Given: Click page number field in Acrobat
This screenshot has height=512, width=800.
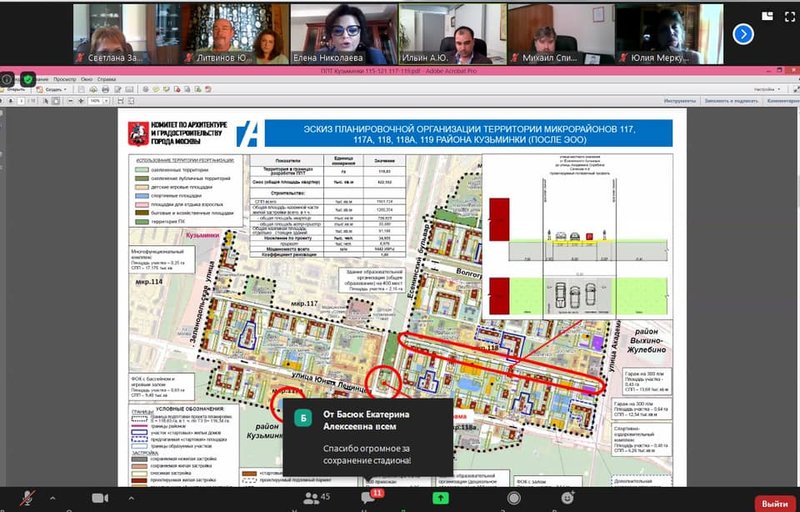Looking at the screenshot, I should click(x=21, y=101).
